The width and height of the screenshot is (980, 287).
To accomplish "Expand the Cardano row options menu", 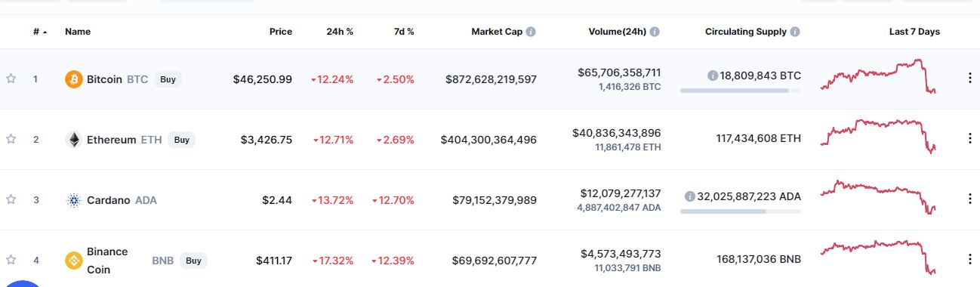I will pyautogui.click(x=970, y=199).
